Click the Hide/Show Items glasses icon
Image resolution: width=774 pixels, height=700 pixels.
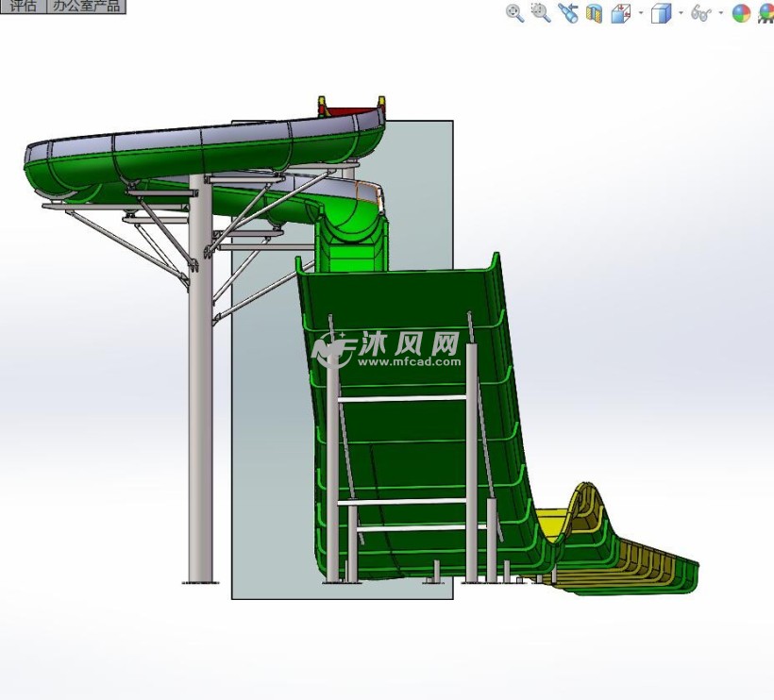(701, 13)
